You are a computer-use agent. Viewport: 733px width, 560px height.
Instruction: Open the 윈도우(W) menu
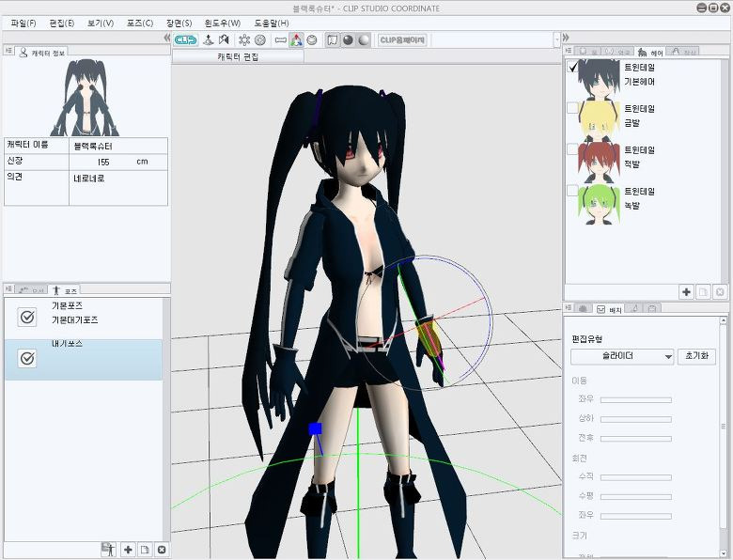pos(223,23)
